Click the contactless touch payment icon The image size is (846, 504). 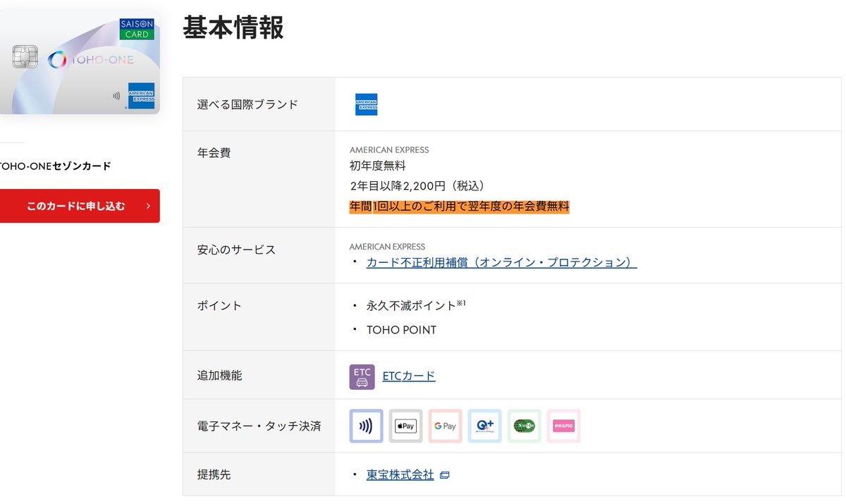[x=366, y=426]
